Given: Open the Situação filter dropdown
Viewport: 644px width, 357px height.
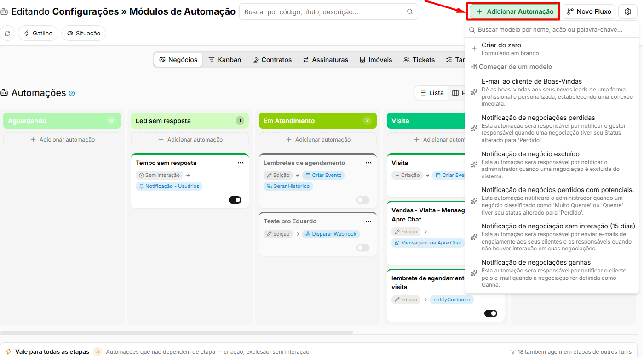Looking at the screenshot, I should pyautogui.click(x=84, y=33).
